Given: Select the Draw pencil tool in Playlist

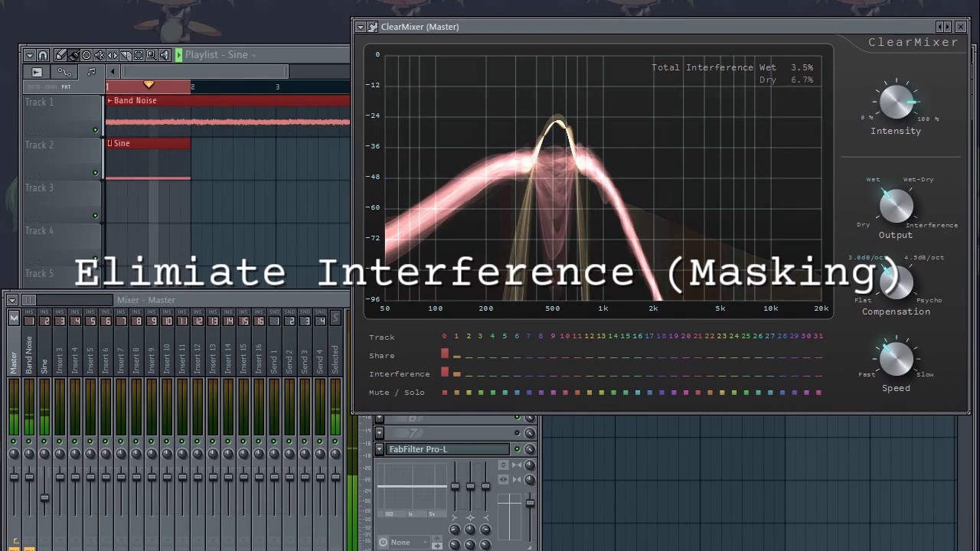Looking at the screenshot, I should [61, 55].
